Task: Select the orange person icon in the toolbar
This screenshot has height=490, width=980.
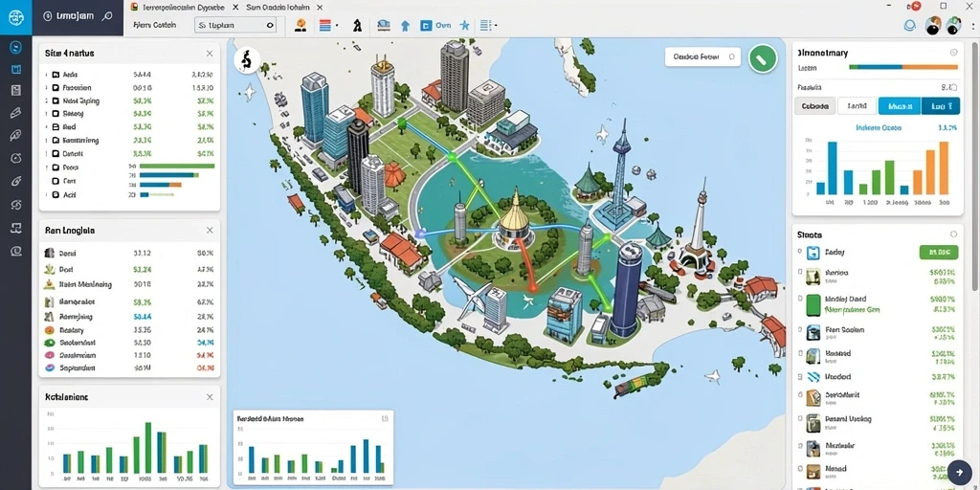Action: tap(301, 25)
